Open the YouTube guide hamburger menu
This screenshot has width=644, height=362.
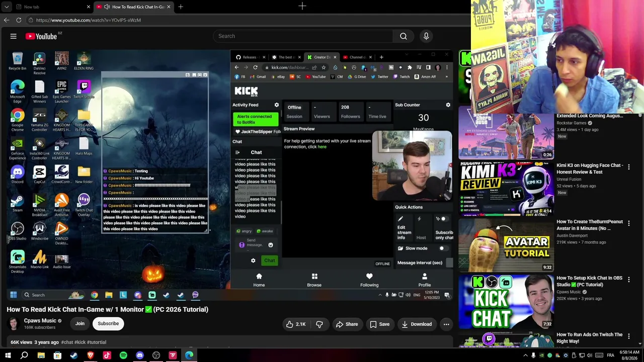pos(14,36)
